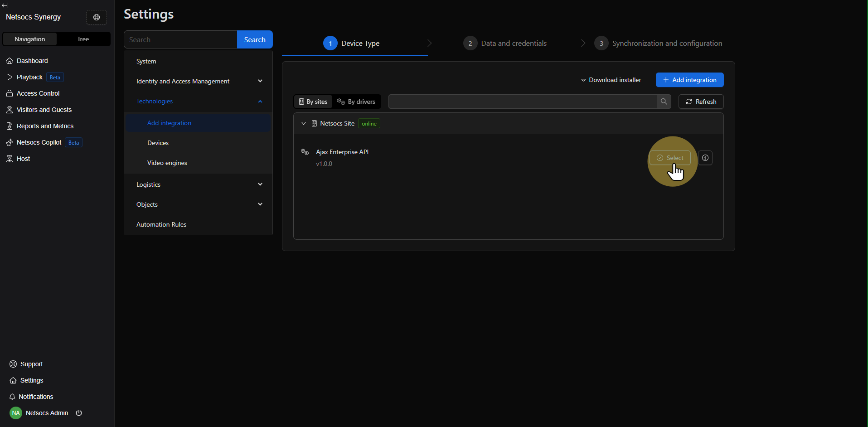Switch view to By drivers
The height and width of the screenshot is (427, 868).
click(357, 102)
